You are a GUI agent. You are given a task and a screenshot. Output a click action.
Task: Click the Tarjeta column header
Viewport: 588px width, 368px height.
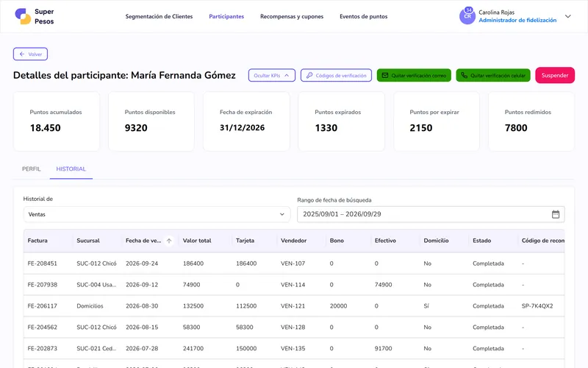pyautogui.click(x=245, y=241)
